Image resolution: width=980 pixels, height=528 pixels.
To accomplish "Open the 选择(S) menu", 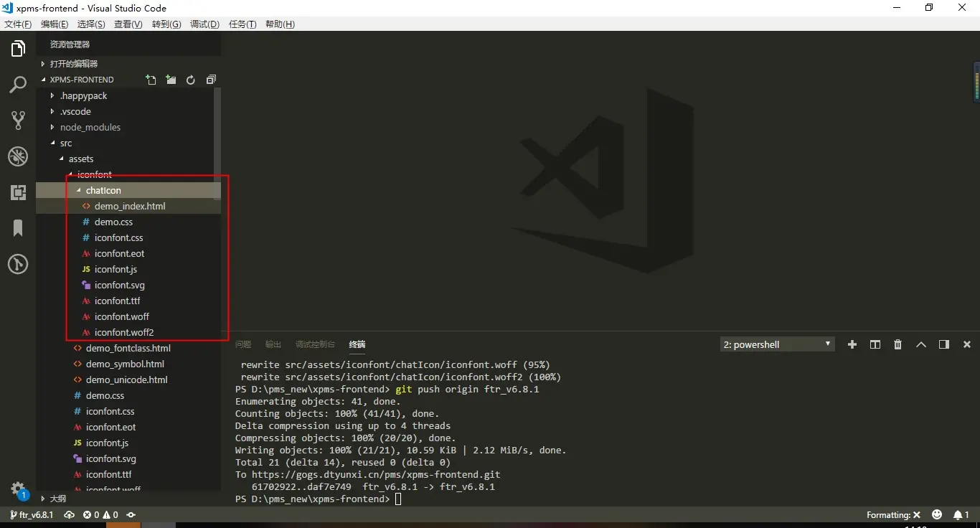I will (x=91, y=24).
